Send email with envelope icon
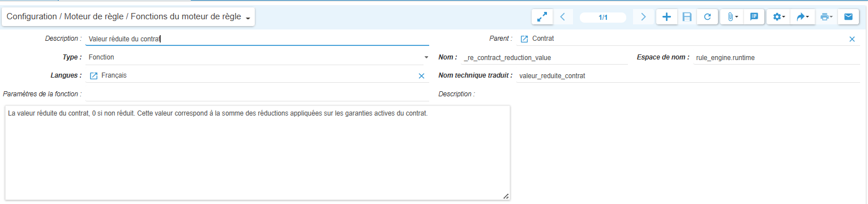 point(848,17)
